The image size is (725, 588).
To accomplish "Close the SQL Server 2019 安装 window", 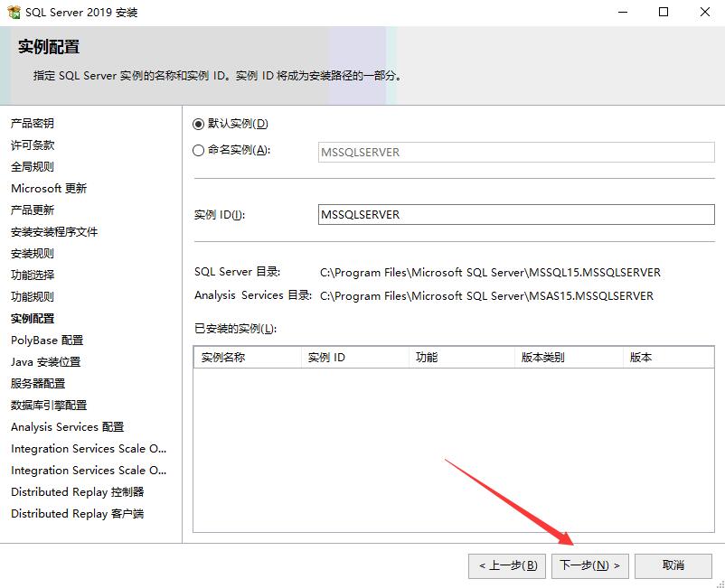I will [x=704, y=12].
